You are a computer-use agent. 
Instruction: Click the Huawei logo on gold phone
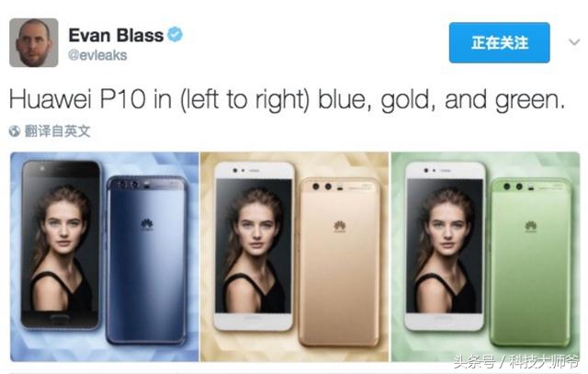(x=340, y=227)
